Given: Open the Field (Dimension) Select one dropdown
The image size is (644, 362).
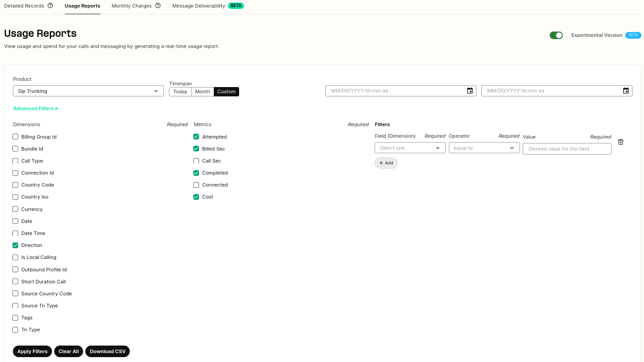Looking at the screenshot, I should pos(410,148).
